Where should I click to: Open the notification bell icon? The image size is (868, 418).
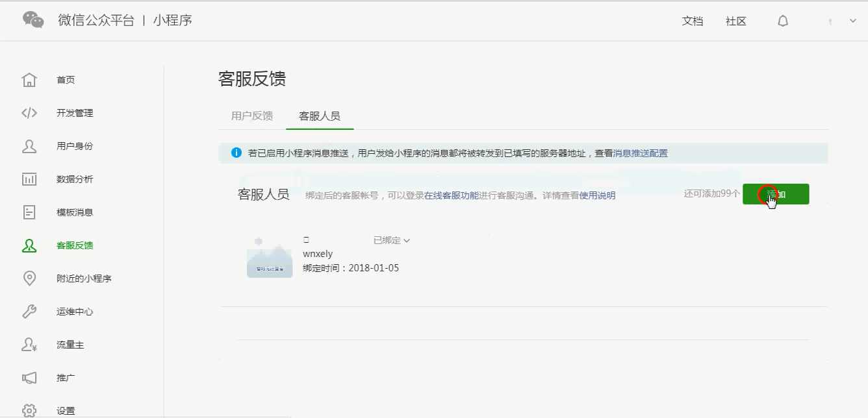pos(783,21)
